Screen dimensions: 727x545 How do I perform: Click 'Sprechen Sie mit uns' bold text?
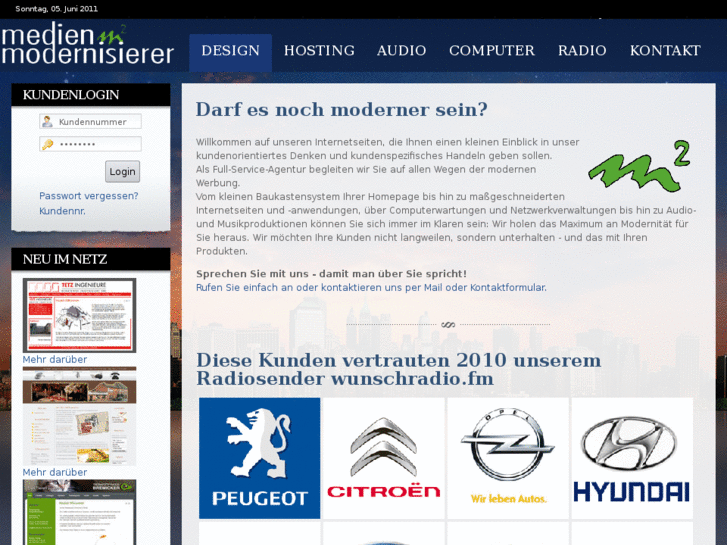tap(331, 274)
